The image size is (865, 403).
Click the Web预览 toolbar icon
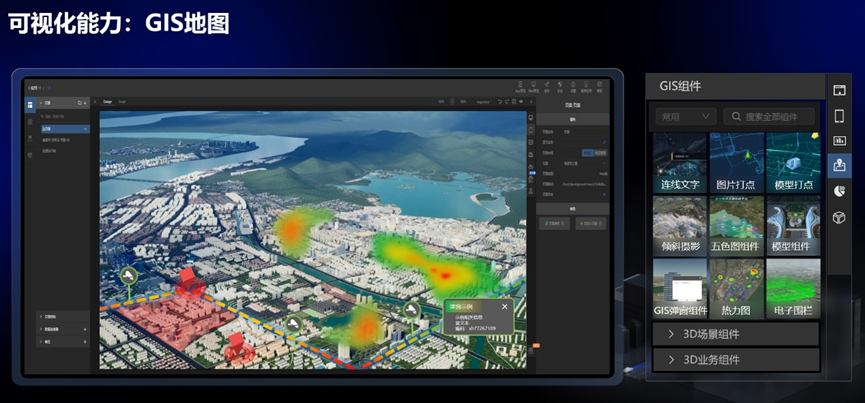(x=533, y=87)
